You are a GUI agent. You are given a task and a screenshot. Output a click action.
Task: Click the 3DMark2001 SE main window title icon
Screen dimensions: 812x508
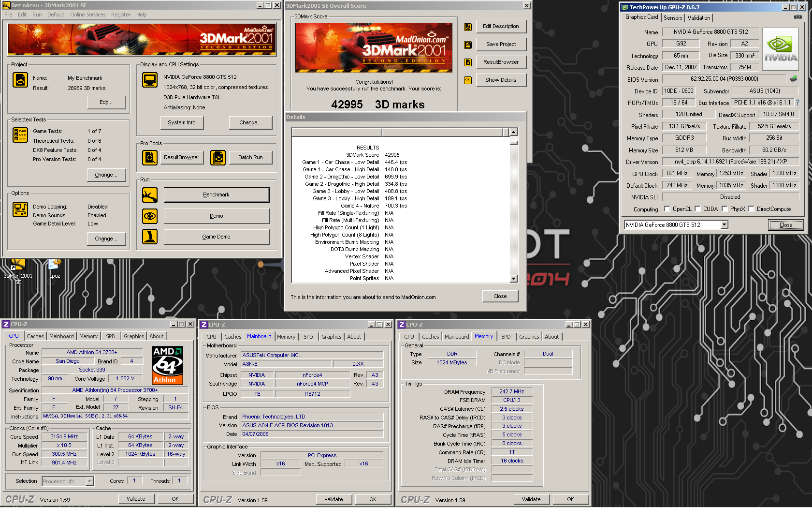click(7, 5)
